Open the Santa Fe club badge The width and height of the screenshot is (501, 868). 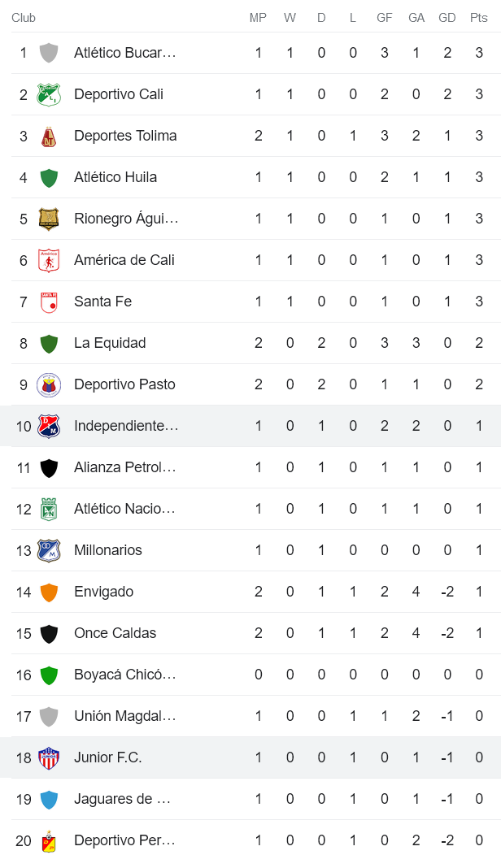coord(49,302)
